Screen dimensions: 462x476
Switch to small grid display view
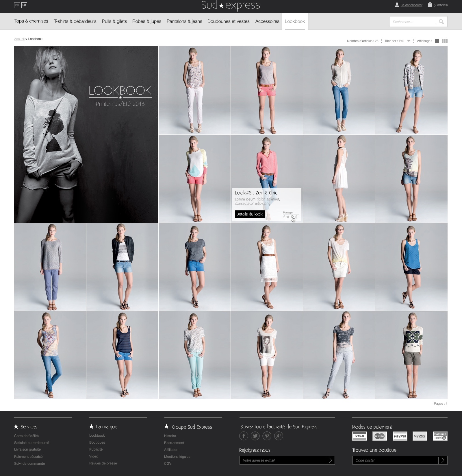[445, 41]
